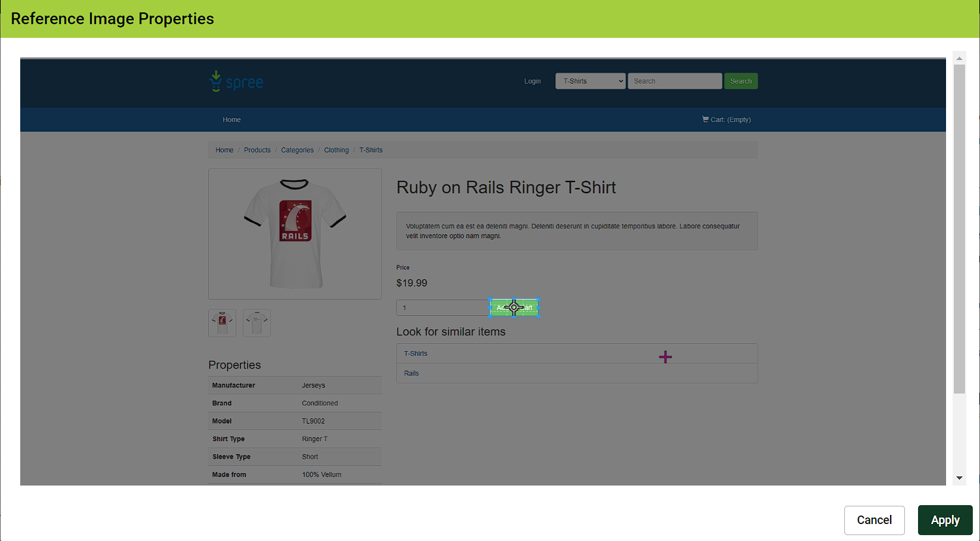The width and height of the screenshot is (980, 541).
Task: Click the T-Shirts similar items link
Action: point(416,354)
